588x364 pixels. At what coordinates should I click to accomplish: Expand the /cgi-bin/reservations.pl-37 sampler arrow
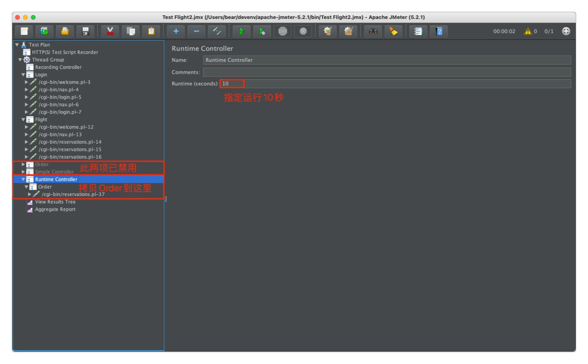coord(30,194)
